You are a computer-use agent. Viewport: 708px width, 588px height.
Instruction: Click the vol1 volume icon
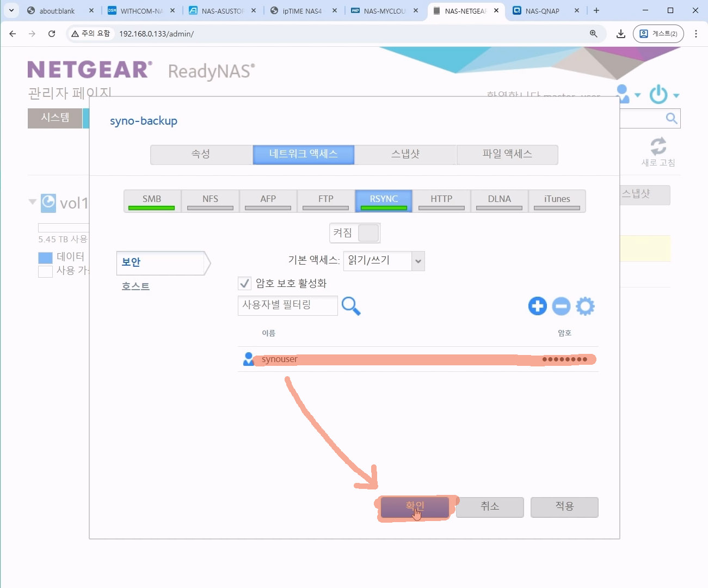[x=48, y=203]
